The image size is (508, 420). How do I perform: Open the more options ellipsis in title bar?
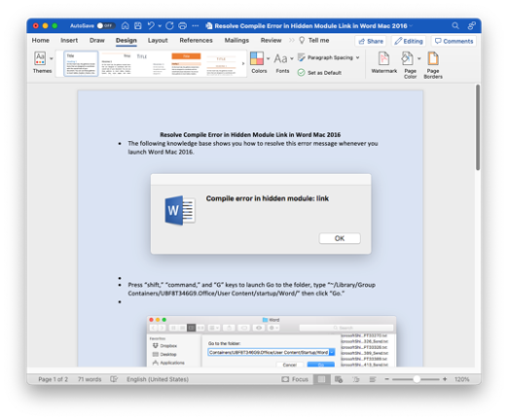(x=196, y=25)
